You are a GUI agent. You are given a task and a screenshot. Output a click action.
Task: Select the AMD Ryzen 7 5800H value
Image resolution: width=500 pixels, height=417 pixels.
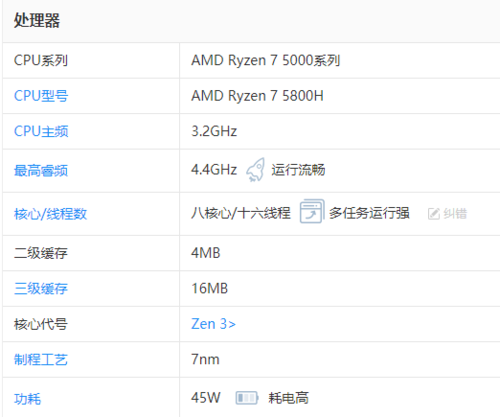click(257, 96)
